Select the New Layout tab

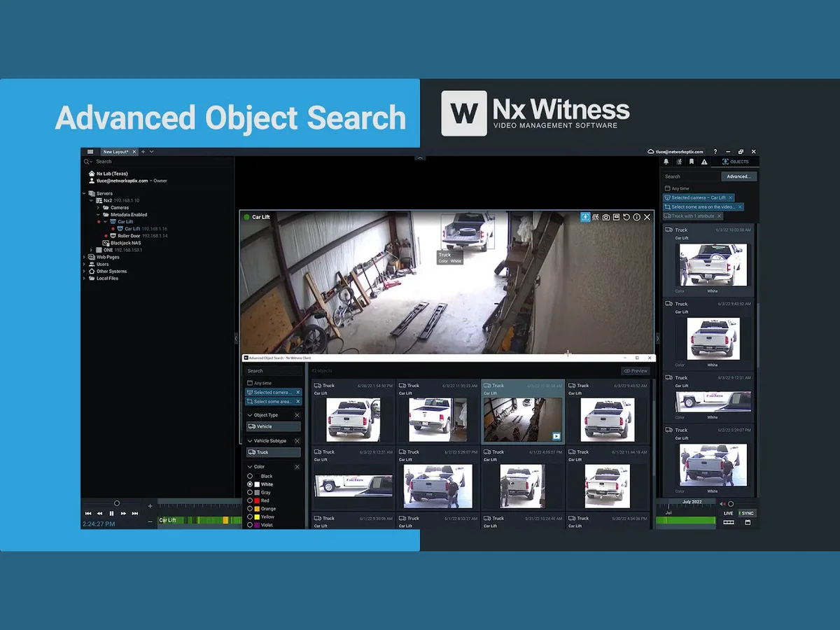click(115, 152)
